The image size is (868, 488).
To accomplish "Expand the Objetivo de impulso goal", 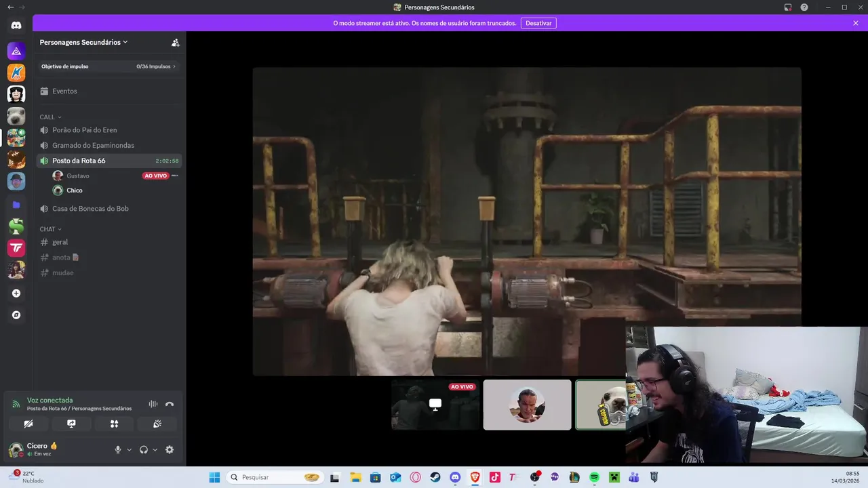I will coord(109,66).
